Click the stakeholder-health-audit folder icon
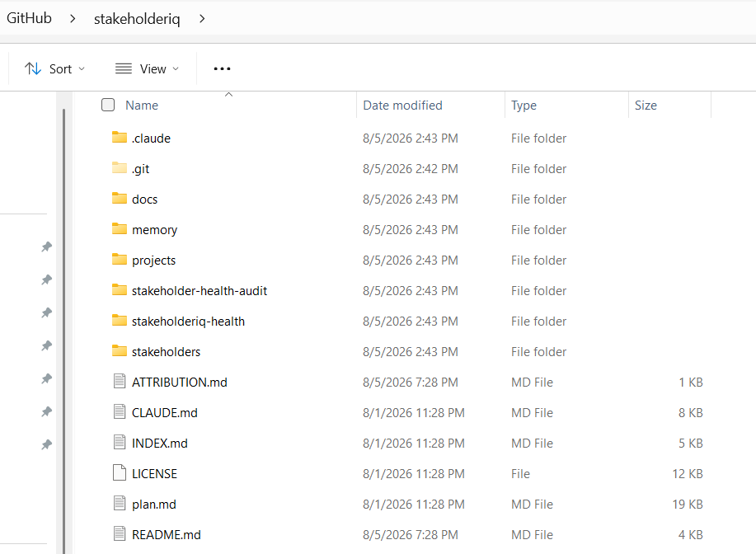This screenshot has height=554, width=756. [119, 289]
